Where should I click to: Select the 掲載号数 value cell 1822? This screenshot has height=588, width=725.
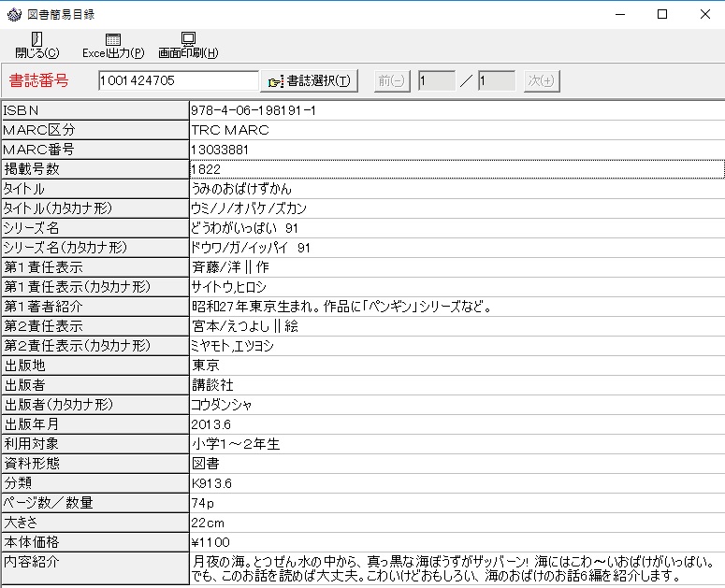456,169
